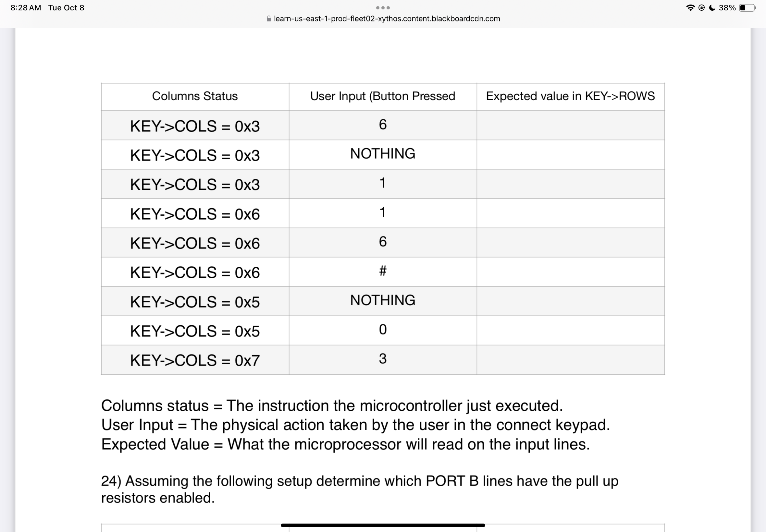Click the thick horizontal divider line below the text
This screenshot has width=766, height=532.
click(x=383, y=525)
